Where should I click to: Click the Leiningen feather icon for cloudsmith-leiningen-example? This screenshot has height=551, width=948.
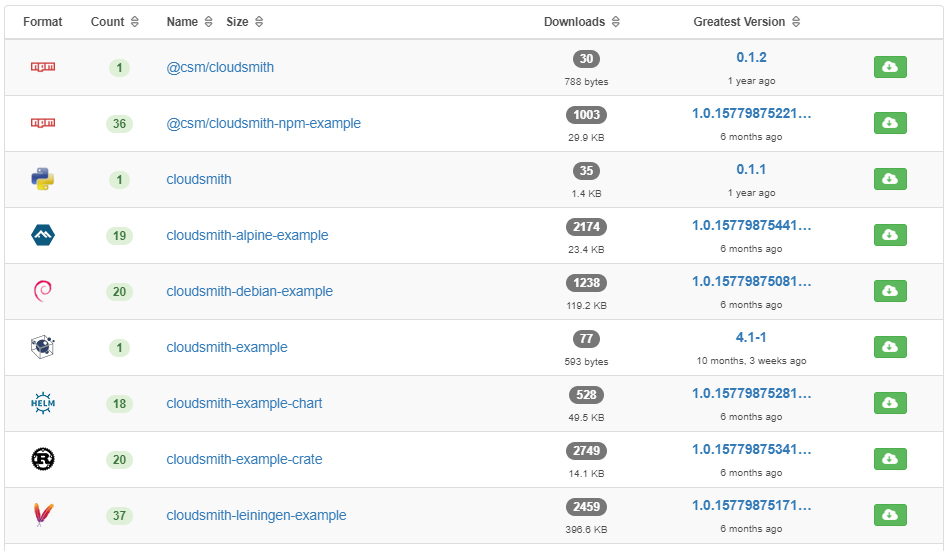tap(43, 515)
